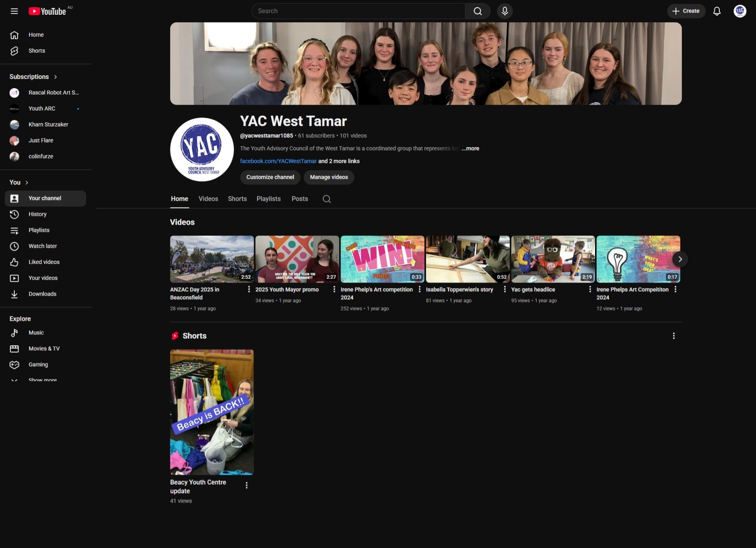
Task: Switch to channel Shorts tab
Action: (x=237, y=199)
